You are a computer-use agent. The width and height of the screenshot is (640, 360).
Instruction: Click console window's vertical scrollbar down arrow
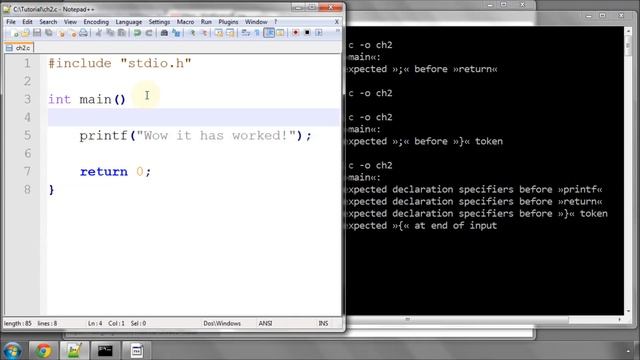click(x=628, y=311)
